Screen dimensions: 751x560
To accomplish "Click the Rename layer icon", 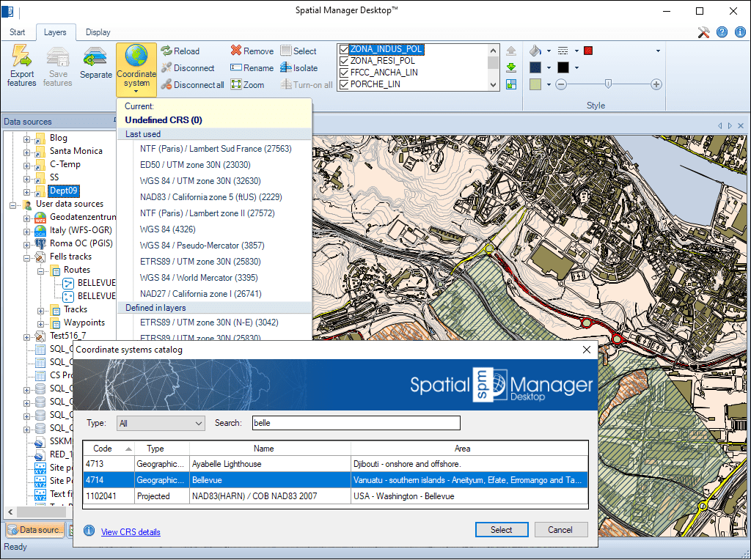I will click(235, 67).
